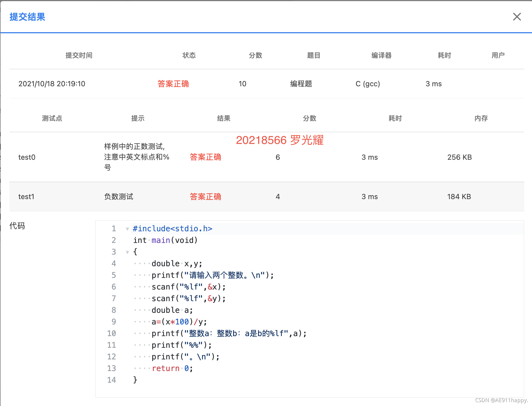
Task: Click code line int main(void)
Action: (x=165, y=240)
